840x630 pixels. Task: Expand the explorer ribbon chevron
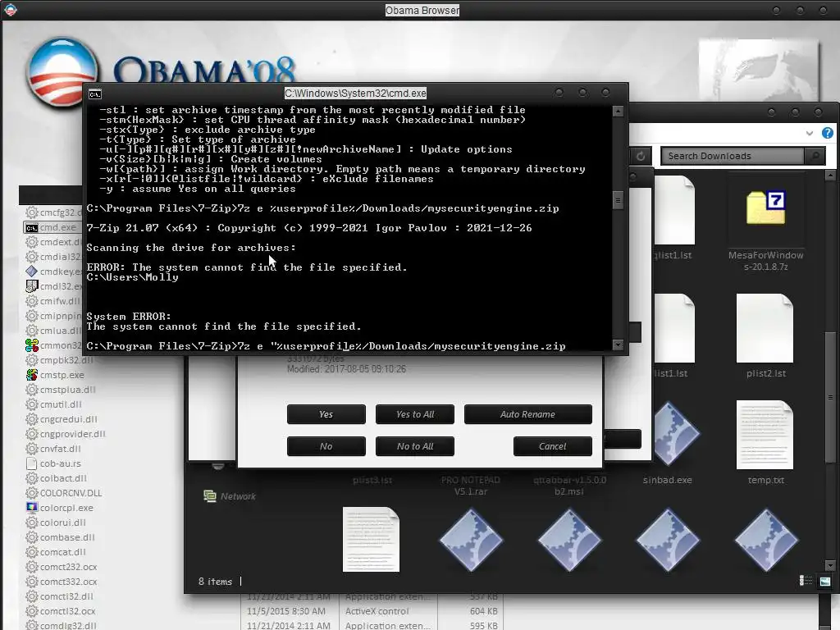[x=810, y=134]
